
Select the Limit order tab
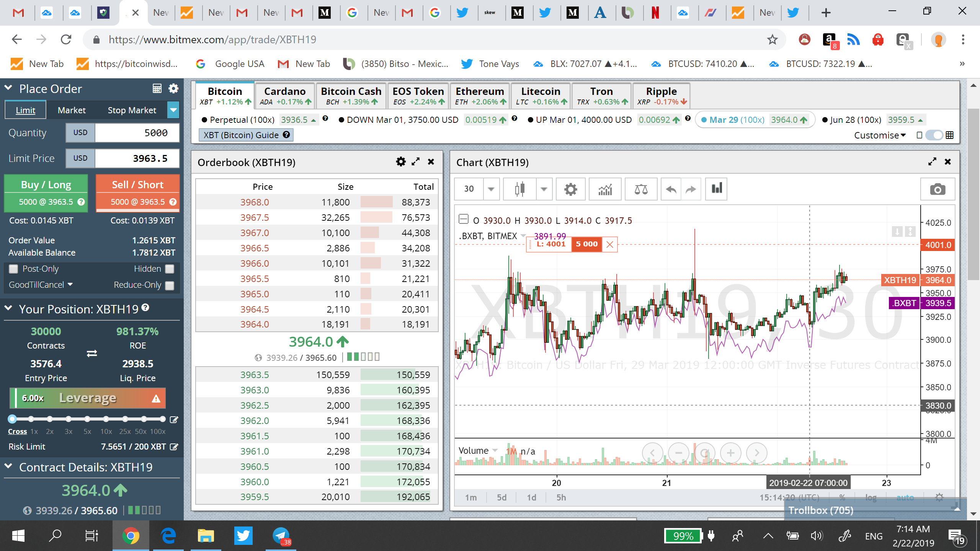[x=25, y=110]
